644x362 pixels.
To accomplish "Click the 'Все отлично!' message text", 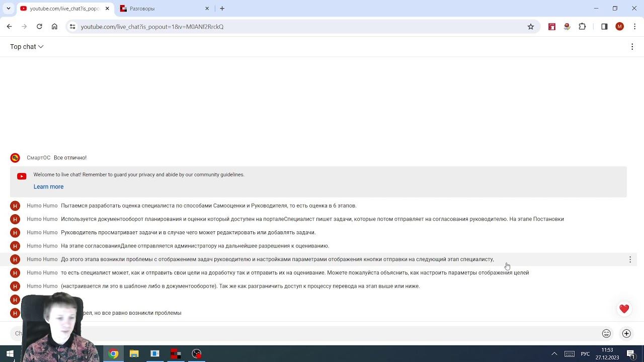I will pyautogui.click(x=70, y=158).
